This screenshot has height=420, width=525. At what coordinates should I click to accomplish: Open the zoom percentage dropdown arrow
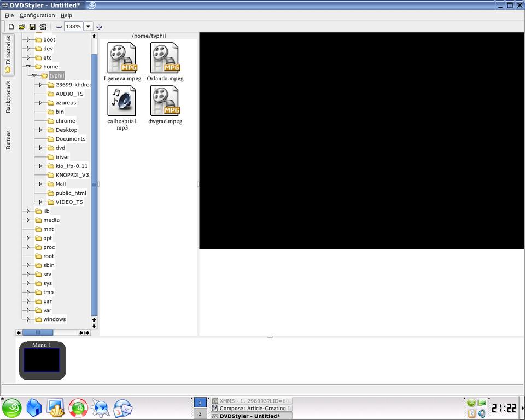tap(88, 26)
